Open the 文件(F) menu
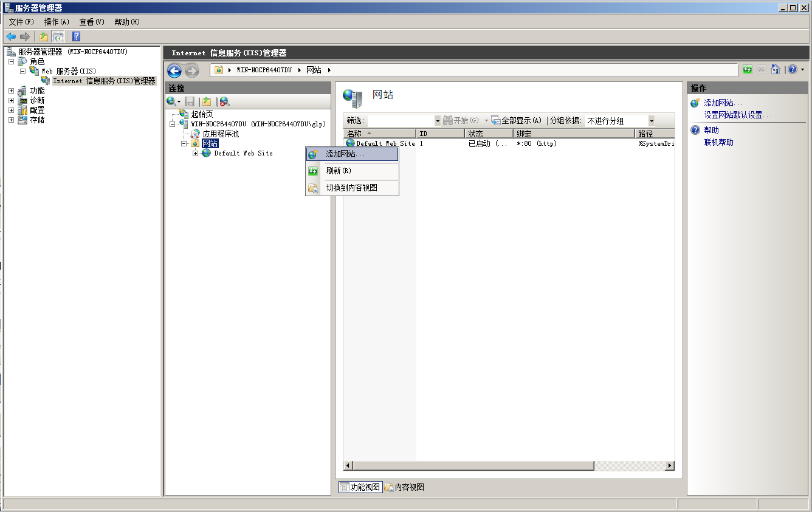 (x=21, y=22)
